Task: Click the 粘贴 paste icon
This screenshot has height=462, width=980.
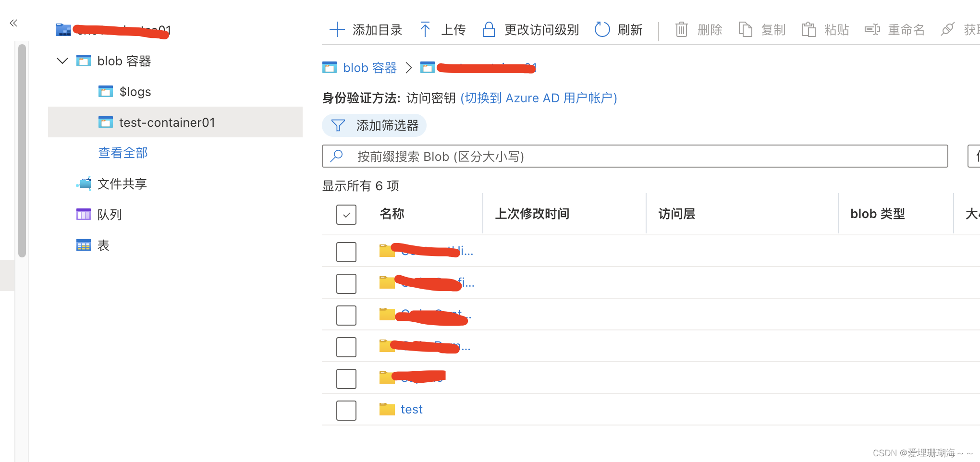Action: (x=808, y=29)
